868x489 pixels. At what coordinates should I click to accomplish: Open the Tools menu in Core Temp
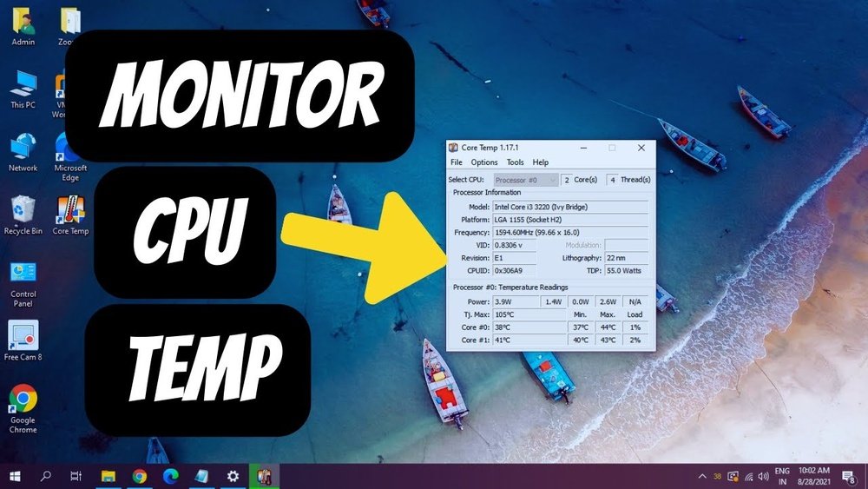click(x=515, y=162)
